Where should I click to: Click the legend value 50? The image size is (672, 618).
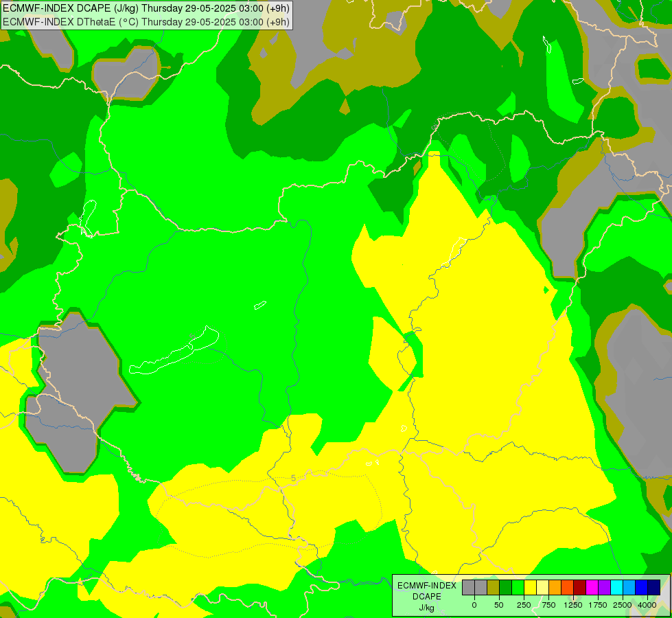499,605
